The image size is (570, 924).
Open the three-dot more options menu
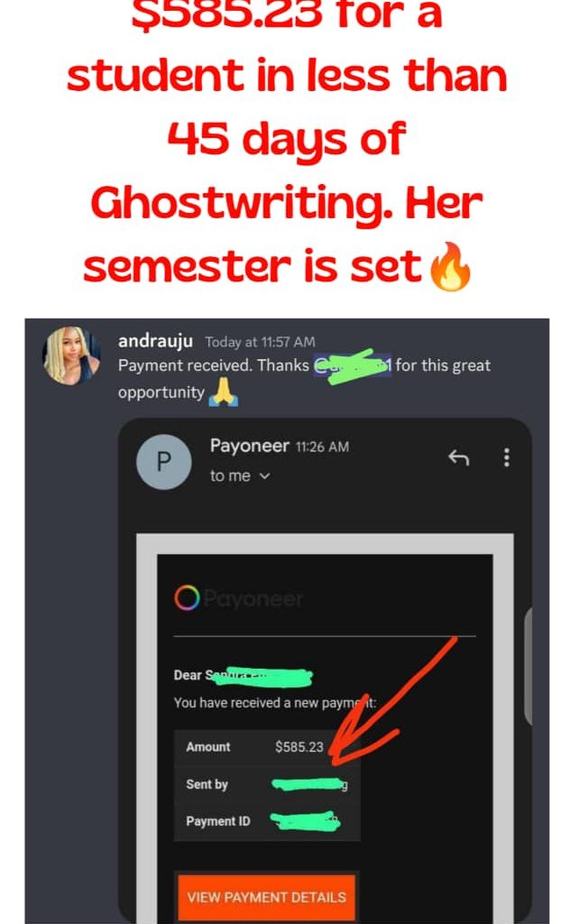(506, 457)
